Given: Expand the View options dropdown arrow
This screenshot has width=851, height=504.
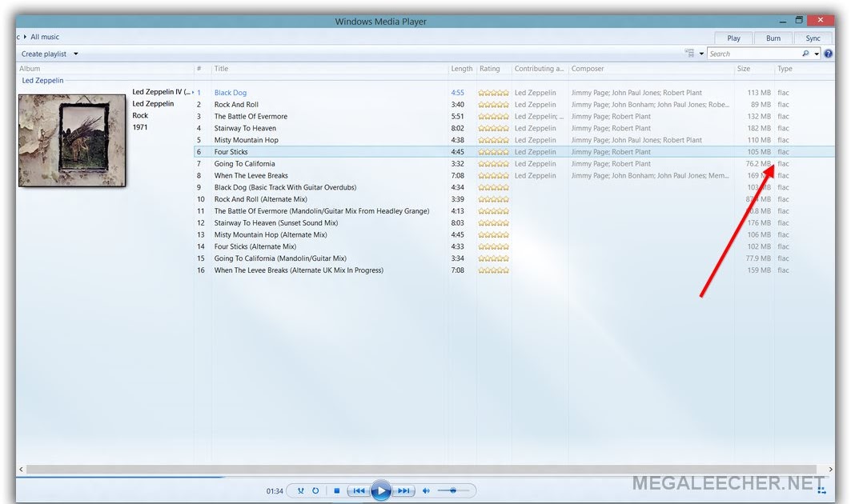Looking at the screenshot, I should click(x=701, y=54).
